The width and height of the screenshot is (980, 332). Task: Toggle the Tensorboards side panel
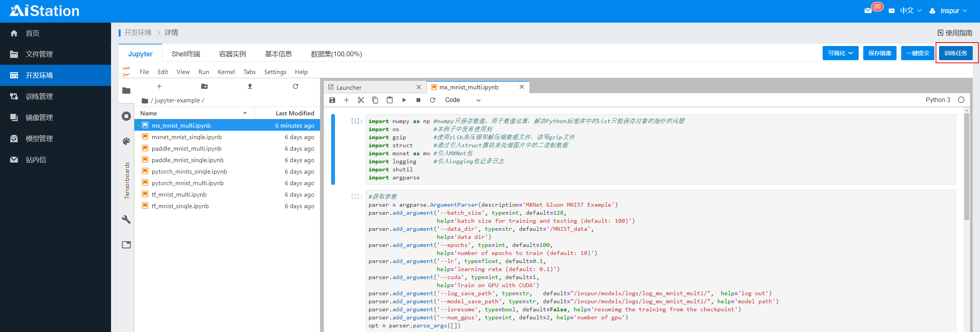(127, 180)
